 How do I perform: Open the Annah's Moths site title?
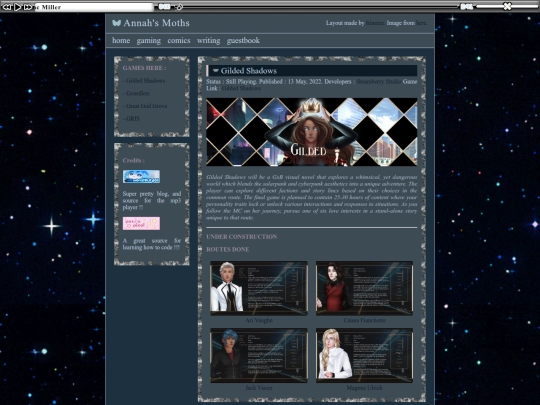(156, 23)
